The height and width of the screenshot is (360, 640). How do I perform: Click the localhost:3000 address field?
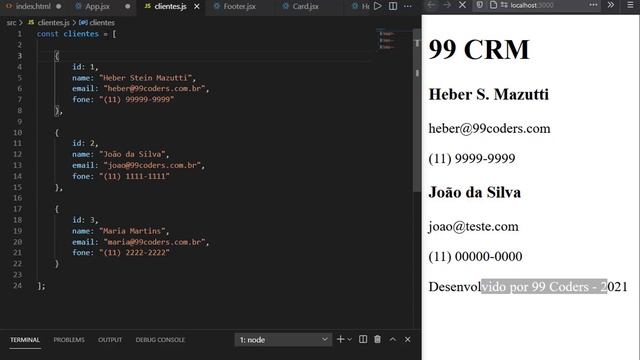(532, 5)
